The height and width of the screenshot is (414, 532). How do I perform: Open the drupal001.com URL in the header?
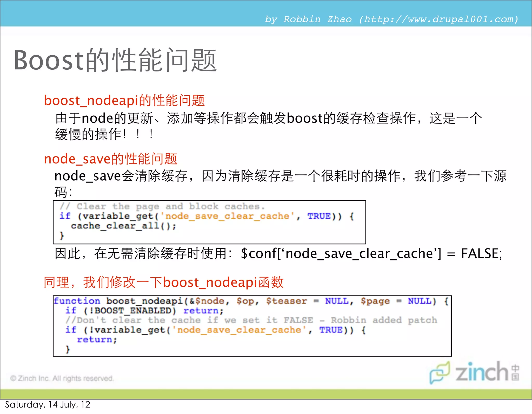coord(438,19)
